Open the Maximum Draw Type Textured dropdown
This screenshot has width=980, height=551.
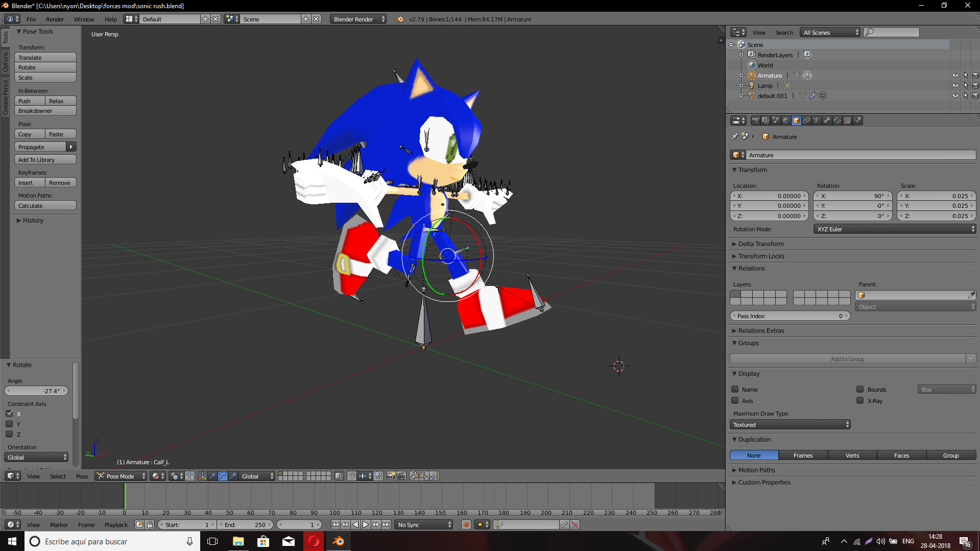click(x=790, y=424)
